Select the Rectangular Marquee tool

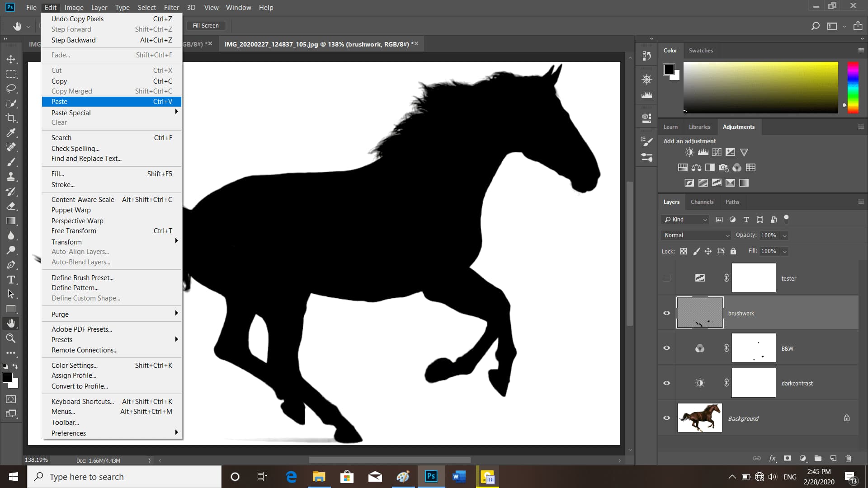pyautogui.click(x=11, y=74)
